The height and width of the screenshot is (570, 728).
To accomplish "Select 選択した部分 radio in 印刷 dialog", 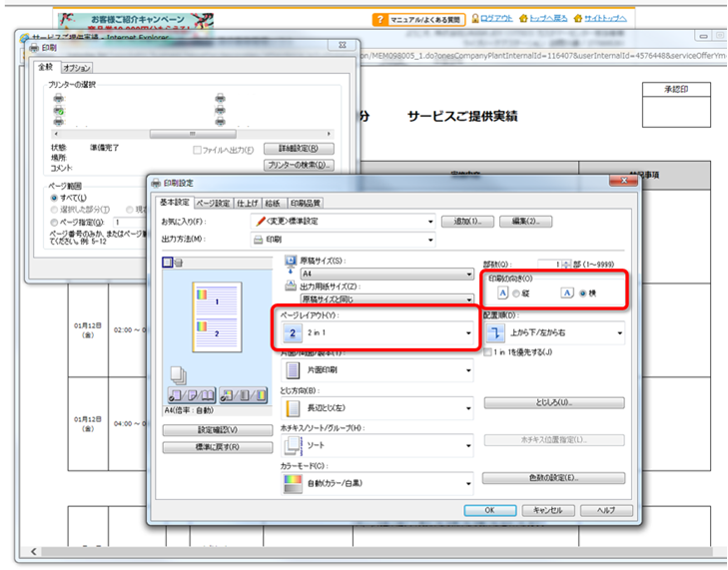I will pyautogui.click(x=54, y=210).
